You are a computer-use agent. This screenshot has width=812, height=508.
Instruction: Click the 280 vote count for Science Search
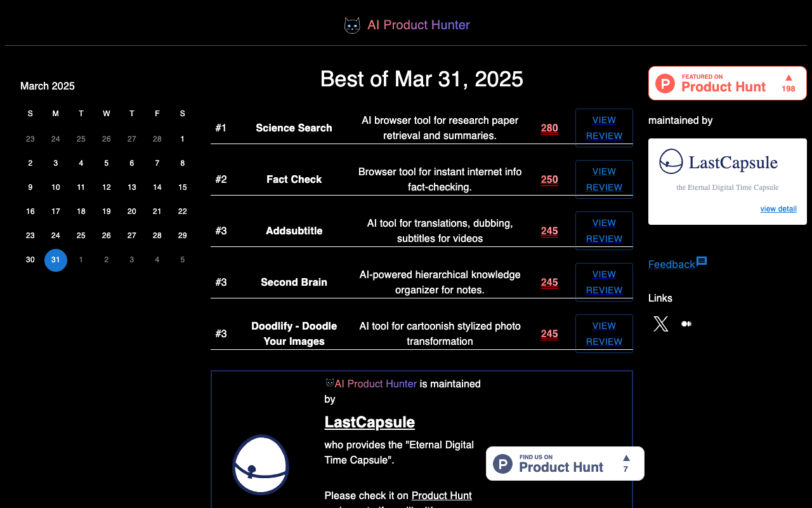click(549, 128)
